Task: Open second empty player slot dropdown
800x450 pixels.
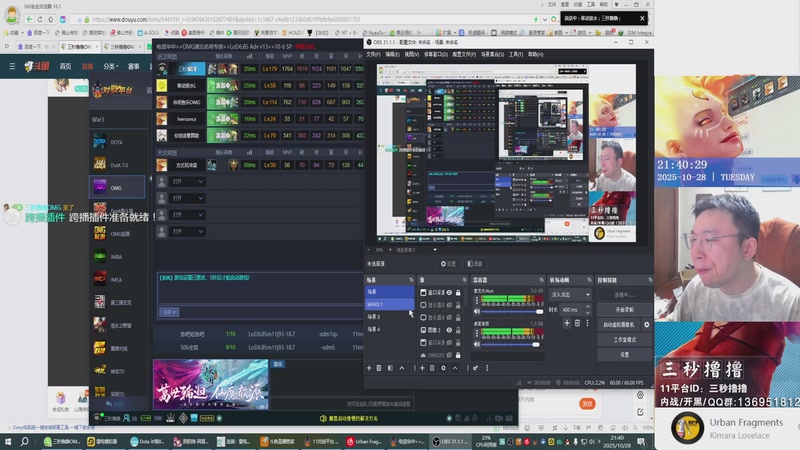Action: [187, 198]
